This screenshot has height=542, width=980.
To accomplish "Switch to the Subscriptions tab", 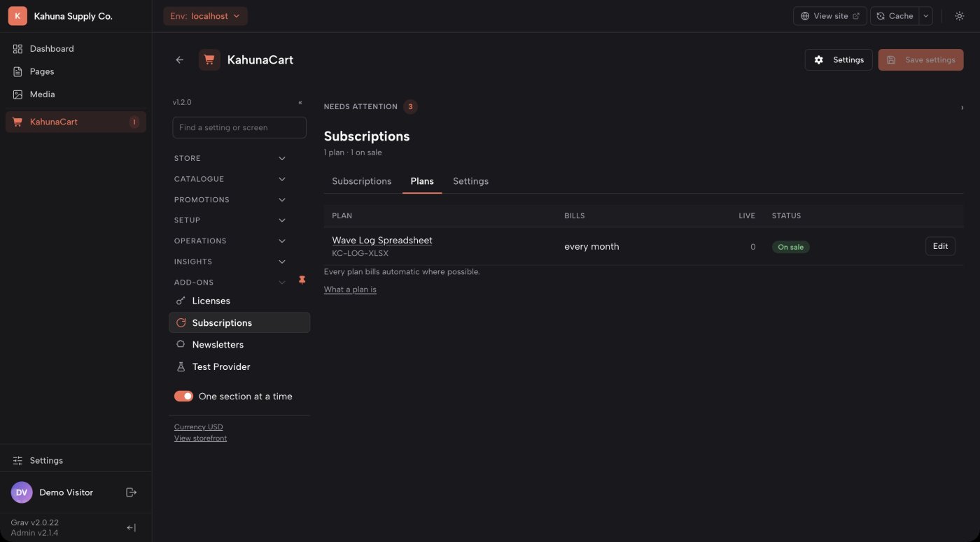I will (x=362, y=181).
